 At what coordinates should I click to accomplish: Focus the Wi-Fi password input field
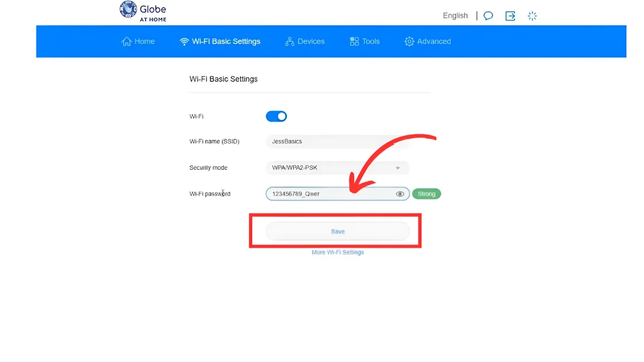pyautogui.click(x=327, y=194)
